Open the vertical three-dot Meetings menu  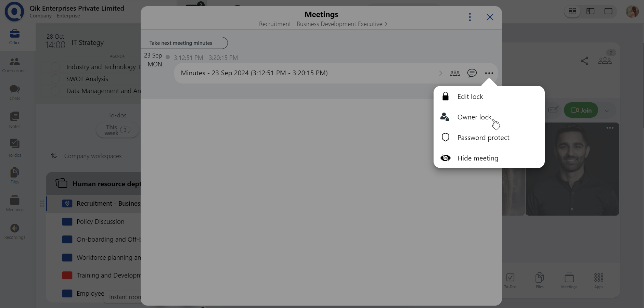click(470, 17)
